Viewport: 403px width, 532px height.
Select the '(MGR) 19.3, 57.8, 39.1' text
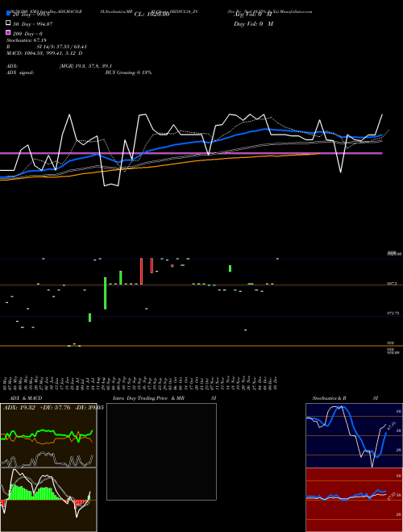point(85,66)
